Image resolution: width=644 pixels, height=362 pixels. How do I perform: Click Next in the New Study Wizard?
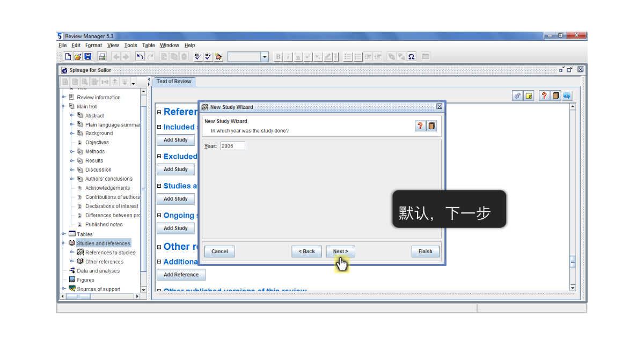click(x=340, y=252)
